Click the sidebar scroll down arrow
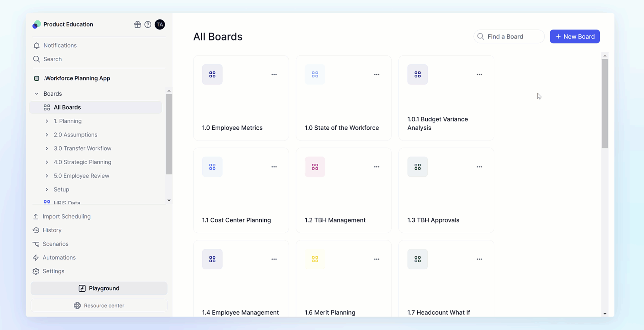Image resolution: width=644 pixels, height=330 pixels. pyautogui.click(x=169, y=201)
